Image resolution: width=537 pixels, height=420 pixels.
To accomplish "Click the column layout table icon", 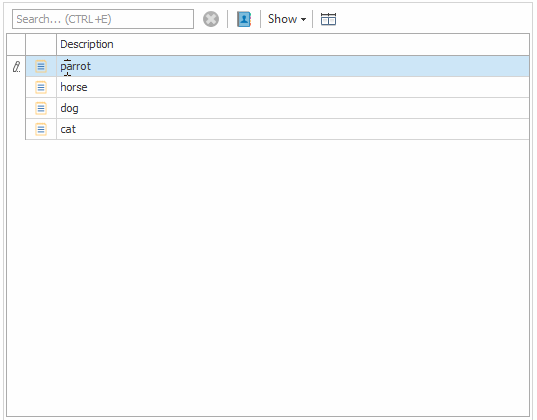I will pos(328,19).
